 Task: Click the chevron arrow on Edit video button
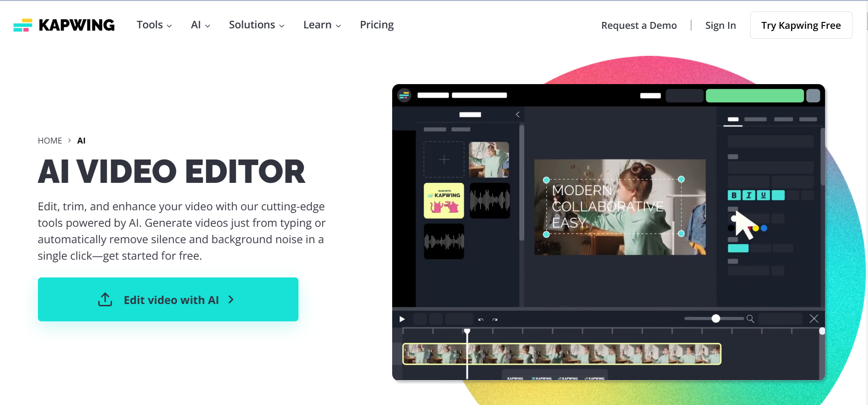231,299
